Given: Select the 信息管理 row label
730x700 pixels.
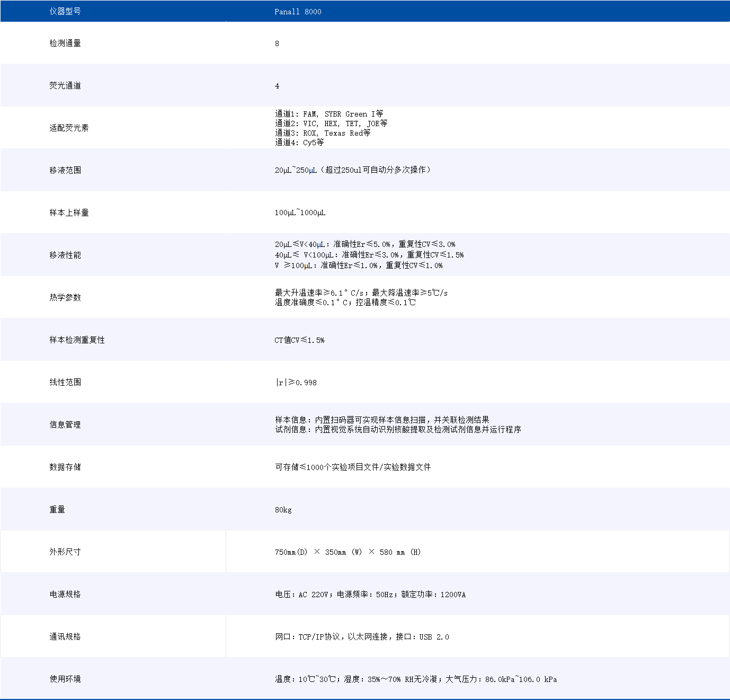Looking at the screenshot, I should click(65, 425).
